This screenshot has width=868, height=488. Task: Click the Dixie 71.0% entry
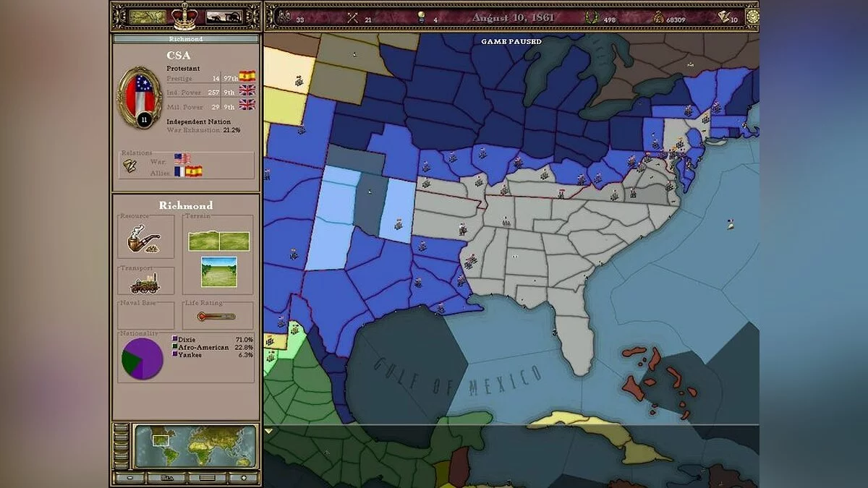pos(216,340)
